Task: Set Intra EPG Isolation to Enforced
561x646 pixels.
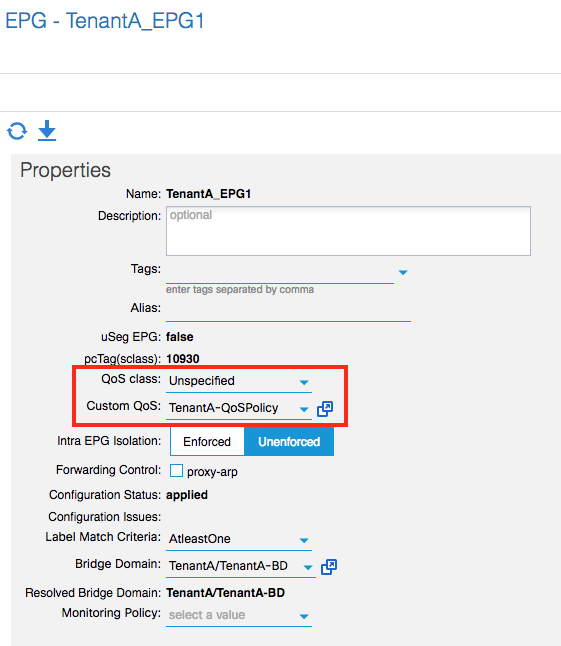Action: point(207,442)
